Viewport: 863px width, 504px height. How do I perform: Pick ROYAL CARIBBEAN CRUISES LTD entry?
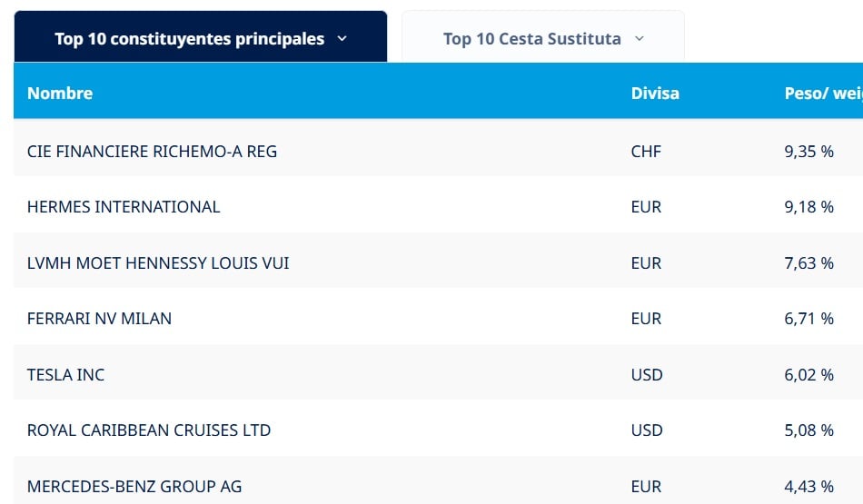point(149,430)
